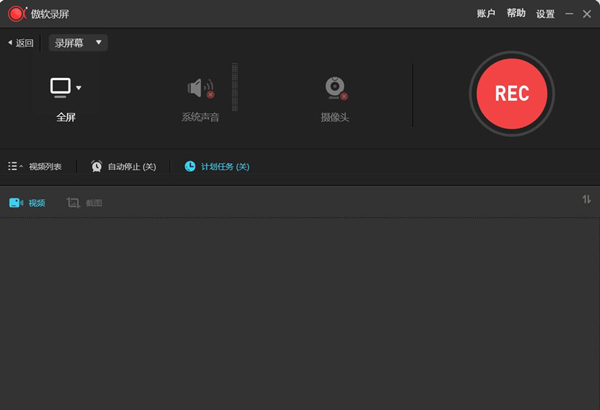600x410 pixels.
Task: Click the blue scheduled task clock icon
Action: point(190,166)
